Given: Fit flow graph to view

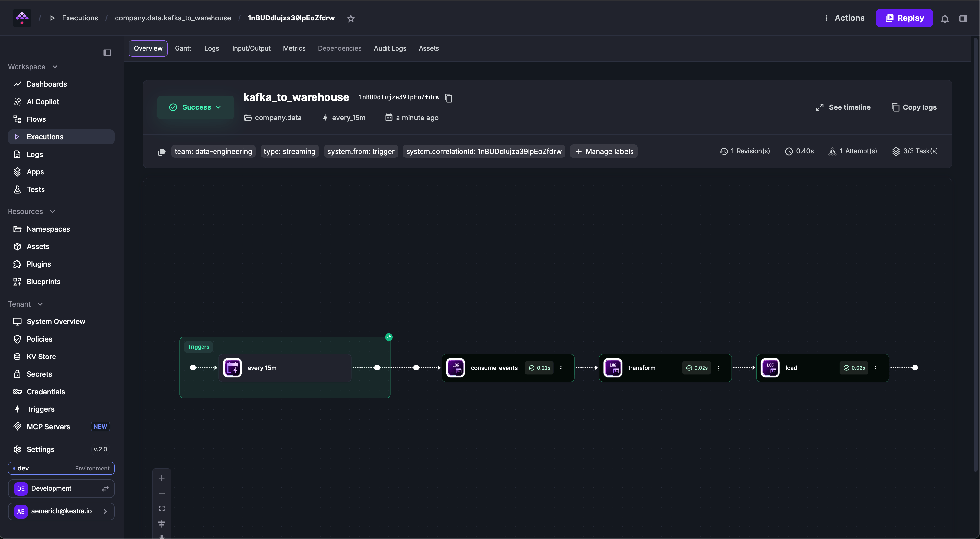Looking at the screenshot, I should click(x=162, y=508).
